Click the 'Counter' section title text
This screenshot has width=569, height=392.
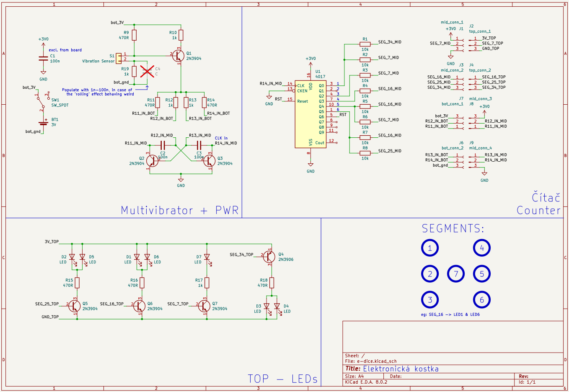coord(538,210)
